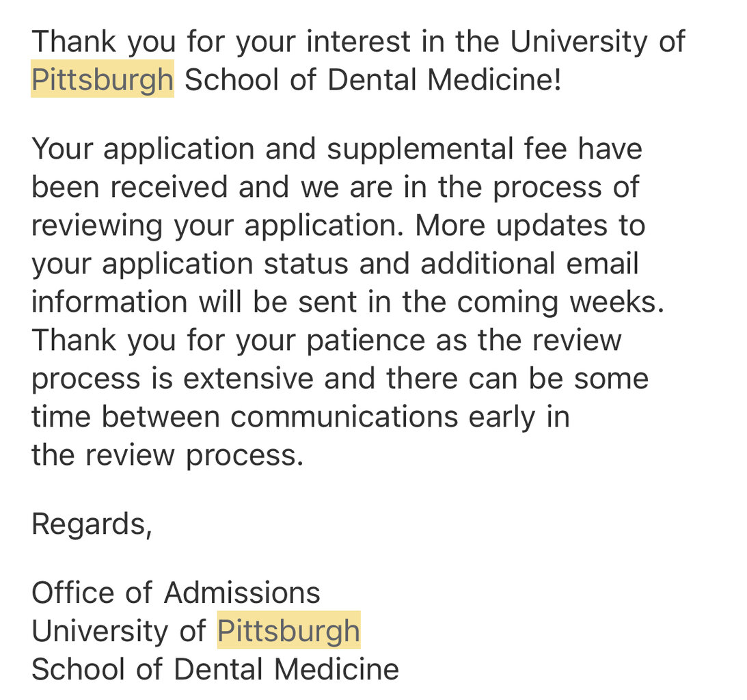Click the word "communications"
747x700 pixels.
pos(344,417)
